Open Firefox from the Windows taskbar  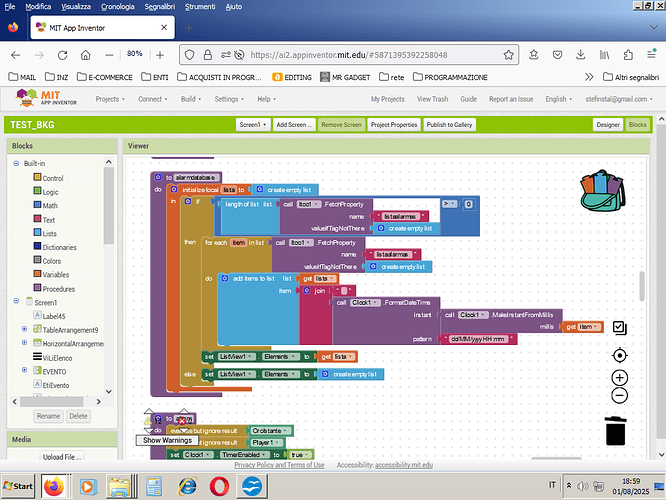[x=53, y=486]
